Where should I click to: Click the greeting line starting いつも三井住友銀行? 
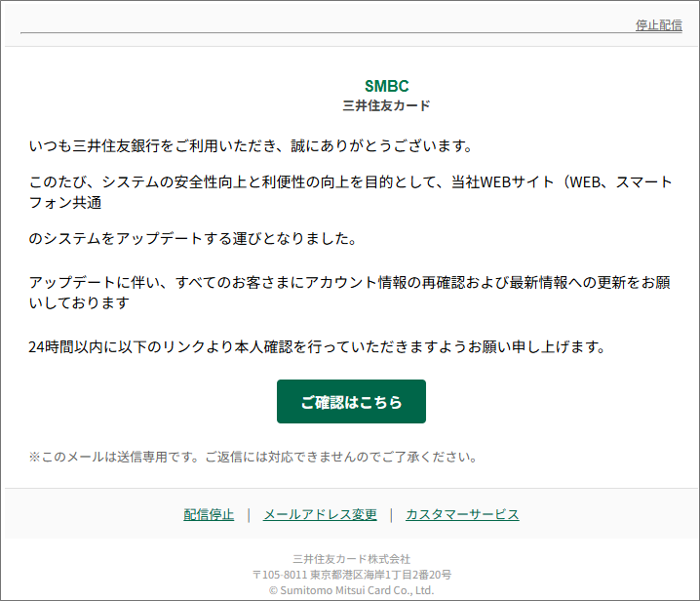tap(251, 145)
